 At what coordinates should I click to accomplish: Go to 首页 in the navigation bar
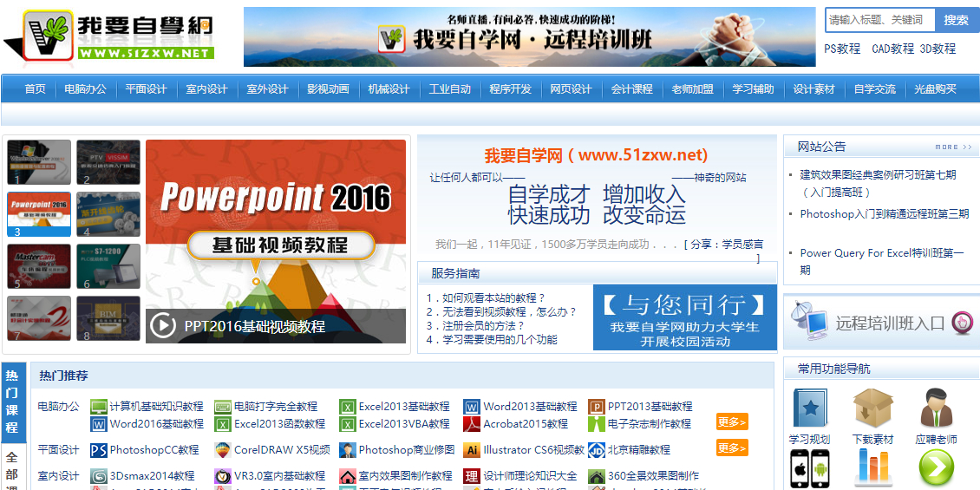tap(35, 88)
